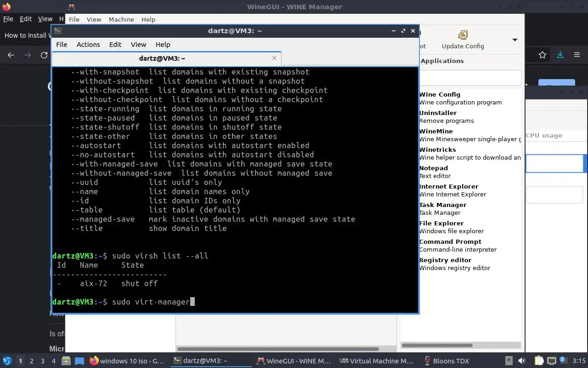Switch to workspace 1
This screenshot has width=588, height=368.
(20, 361)
